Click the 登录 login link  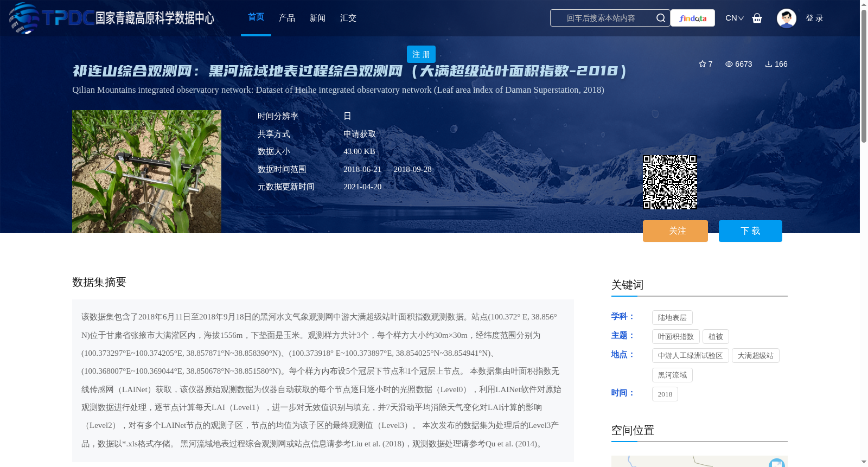(814, 18)
